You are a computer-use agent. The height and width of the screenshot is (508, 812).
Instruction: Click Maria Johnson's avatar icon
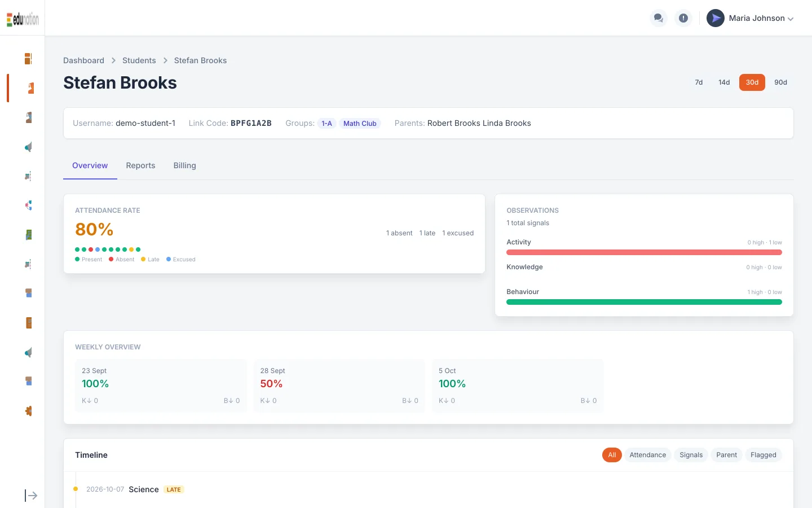point(716,18)
